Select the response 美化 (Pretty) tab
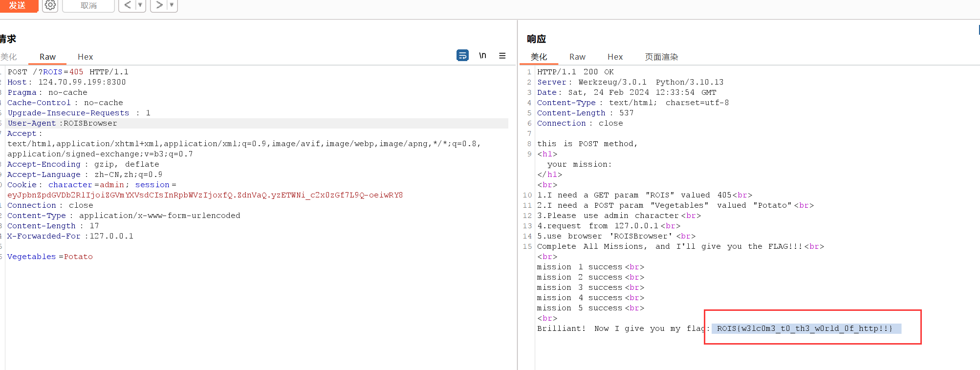 (x=539, y=57)
